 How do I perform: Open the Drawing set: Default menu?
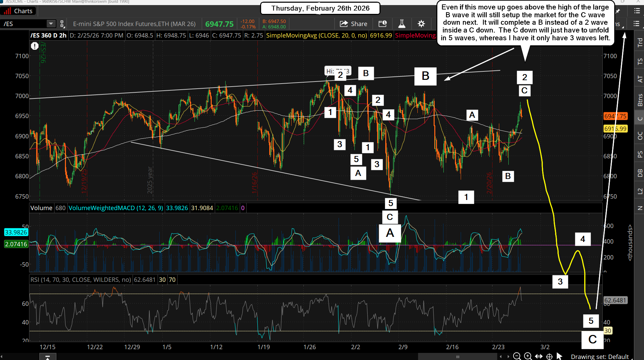pyautogui.click(x=599, y=357)
